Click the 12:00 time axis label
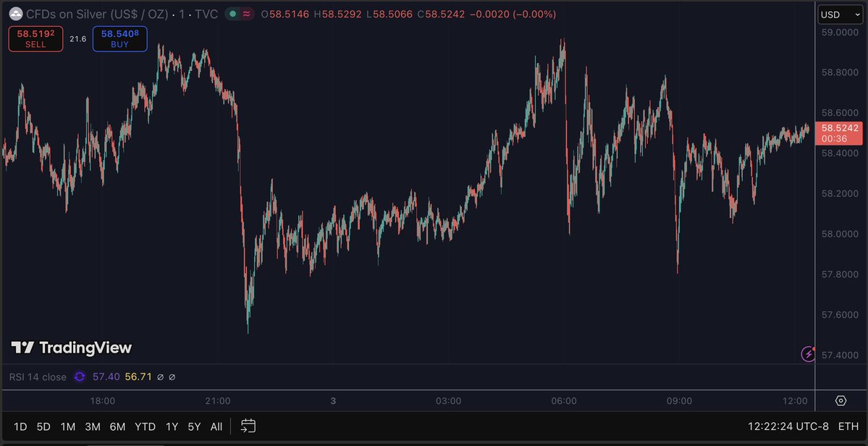868x446 pixels. pos(795,401)
